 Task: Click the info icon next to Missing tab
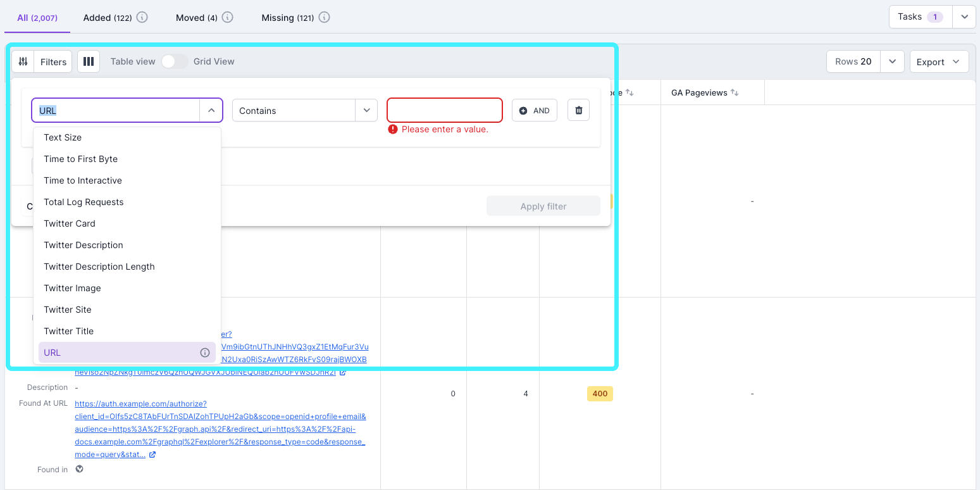coord(324,17)
